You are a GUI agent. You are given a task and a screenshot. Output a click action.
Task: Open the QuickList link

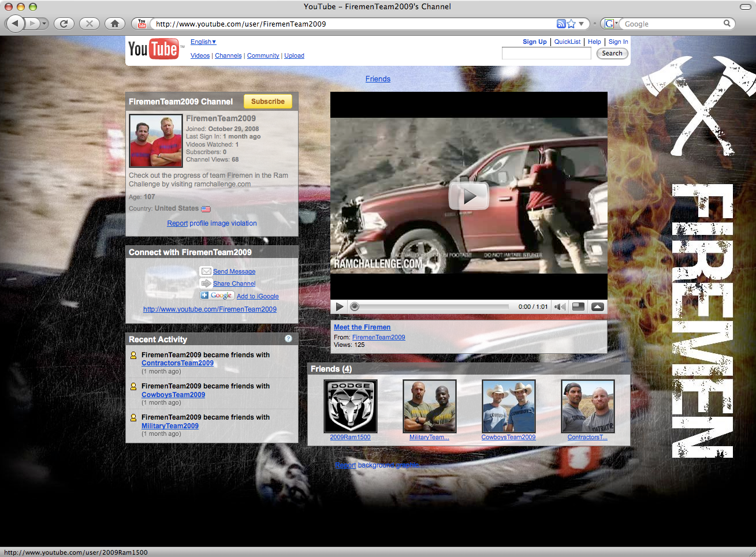(x=567, y=42)
